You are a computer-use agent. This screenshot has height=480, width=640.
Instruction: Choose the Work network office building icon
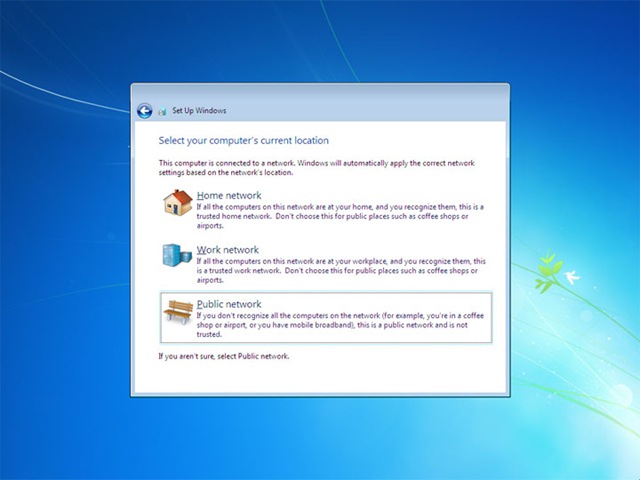(x=177, y=255)
